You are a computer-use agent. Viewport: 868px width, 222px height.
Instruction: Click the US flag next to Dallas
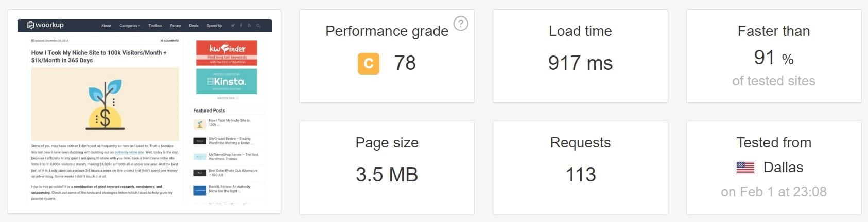coord(745,168)
